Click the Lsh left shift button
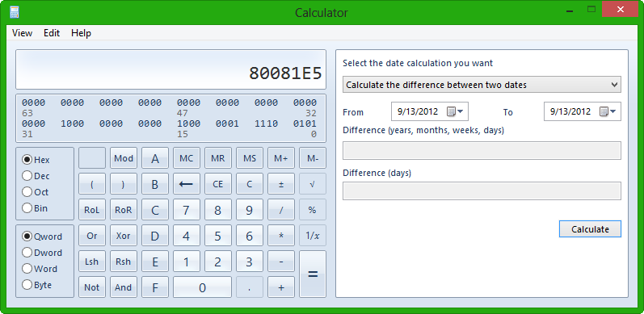This screenshot has height=314, width=644. coord(91,262)
